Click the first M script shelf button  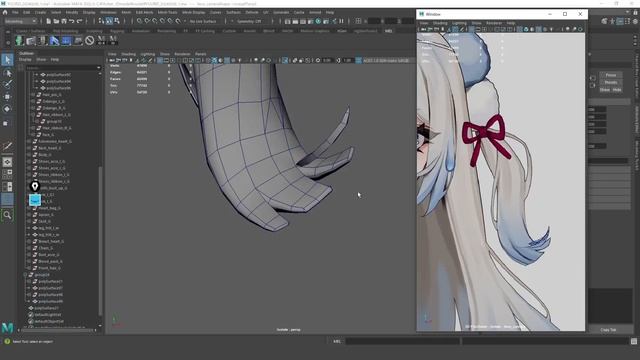(x=101, y=40)
